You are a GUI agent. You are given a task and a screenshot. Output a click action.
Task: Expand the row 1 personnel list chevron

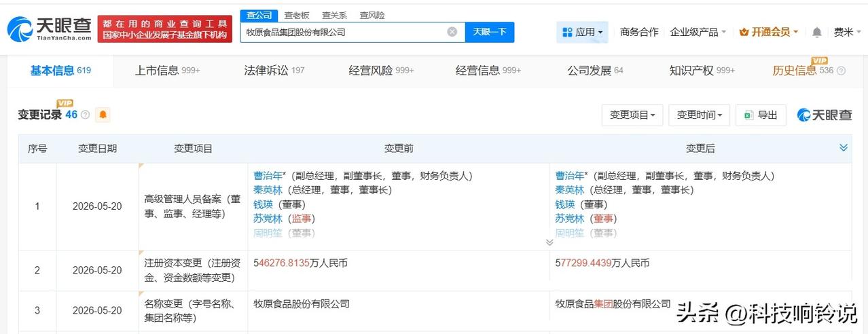coord(549,242)
